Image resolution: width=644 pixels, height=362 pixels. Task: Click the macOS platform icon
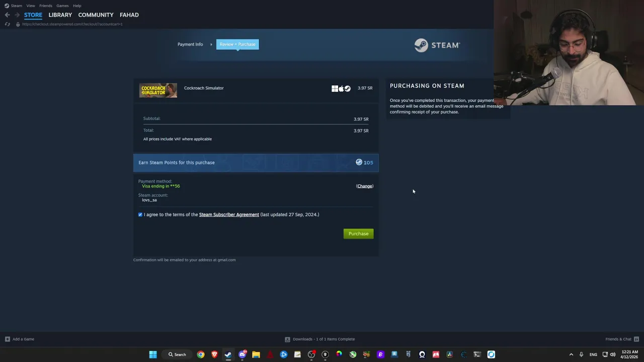tap(341, 89)
